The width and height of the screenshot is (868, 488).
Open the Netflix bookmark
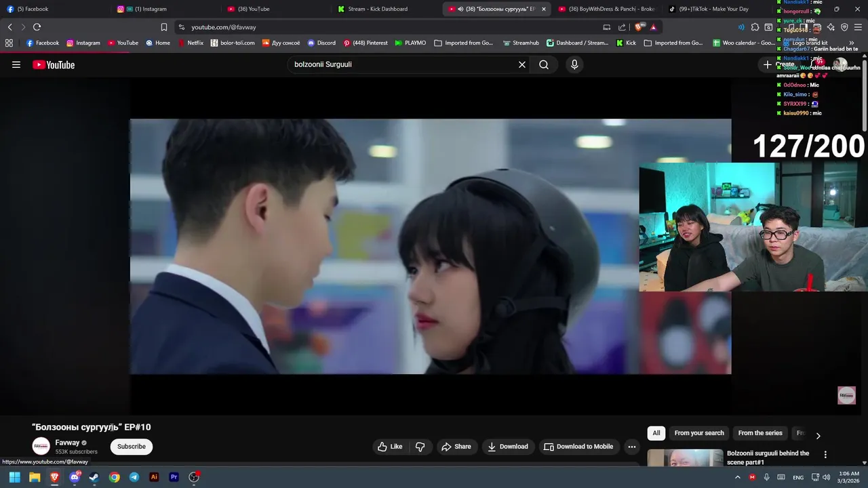tap(191, 43)
